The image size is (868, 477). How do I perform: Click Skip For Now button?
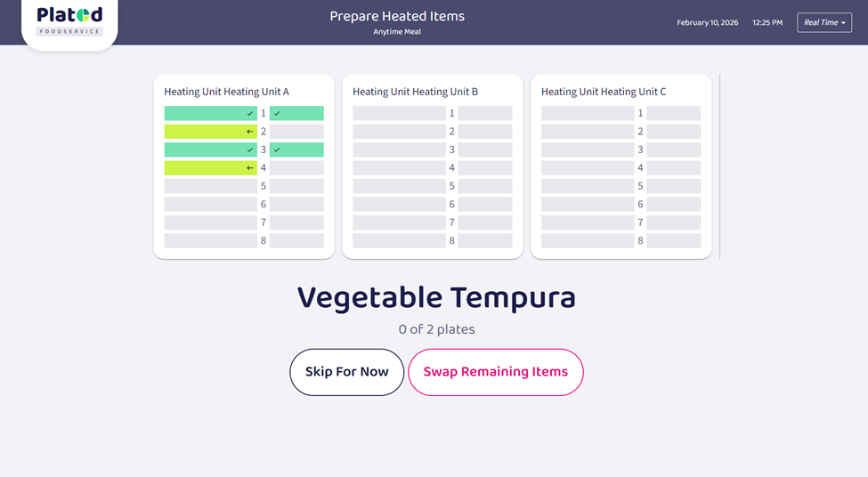click(346, 372)
